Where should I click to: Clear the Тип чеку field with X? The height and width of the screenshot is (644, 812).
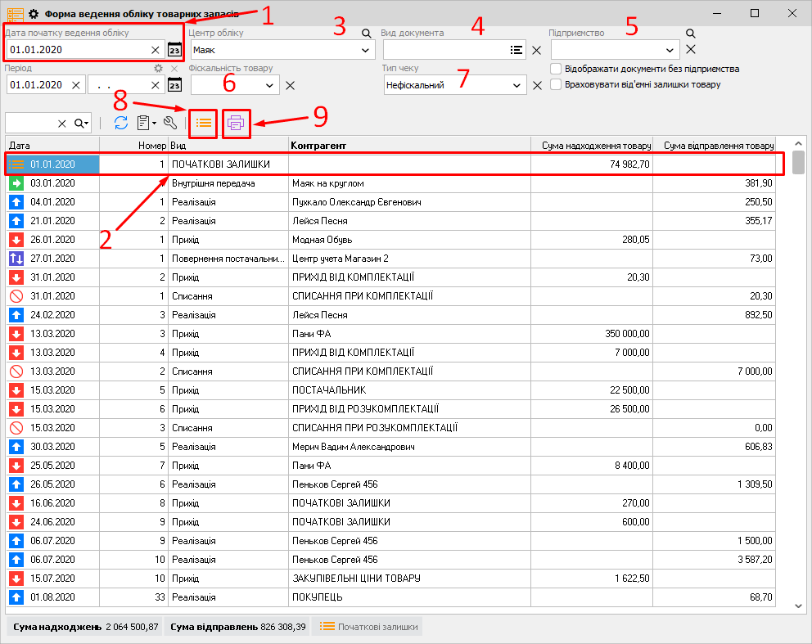[x=537, y=85]
